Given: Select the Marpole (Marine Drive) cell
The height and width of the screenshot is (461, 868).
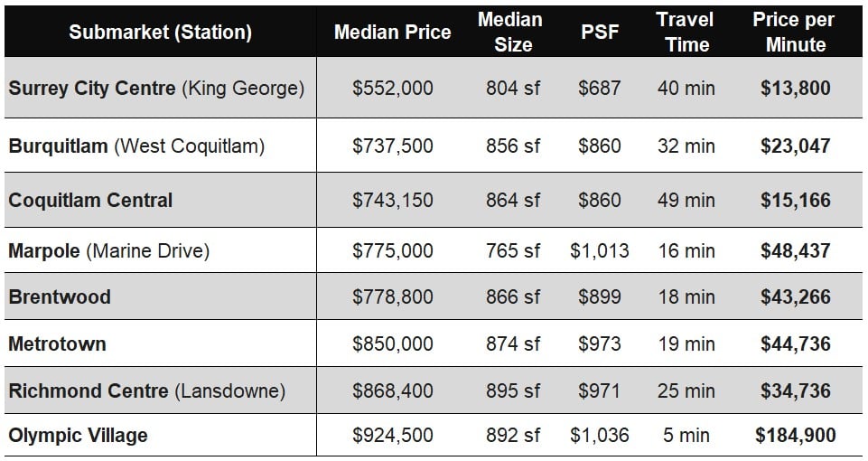Looking at the screenshot, I should coord(108,250).
